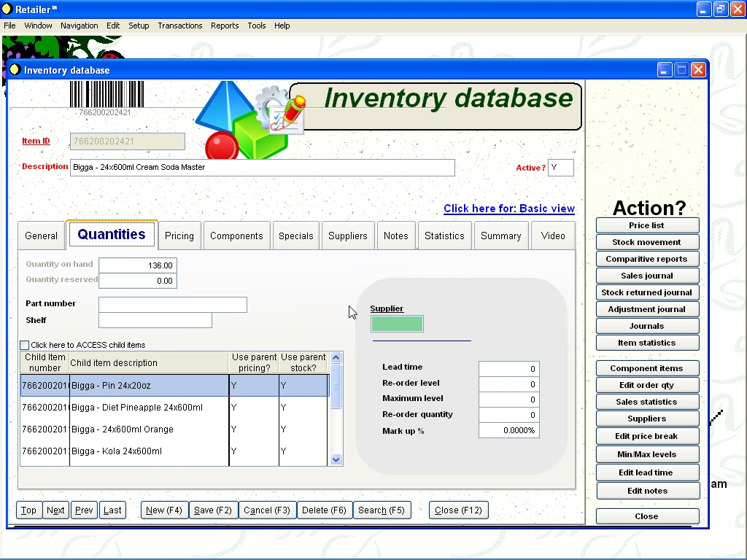Click the gear and checklist icon
Viewport: 747px width, 560px height.
tap(281, 109)
